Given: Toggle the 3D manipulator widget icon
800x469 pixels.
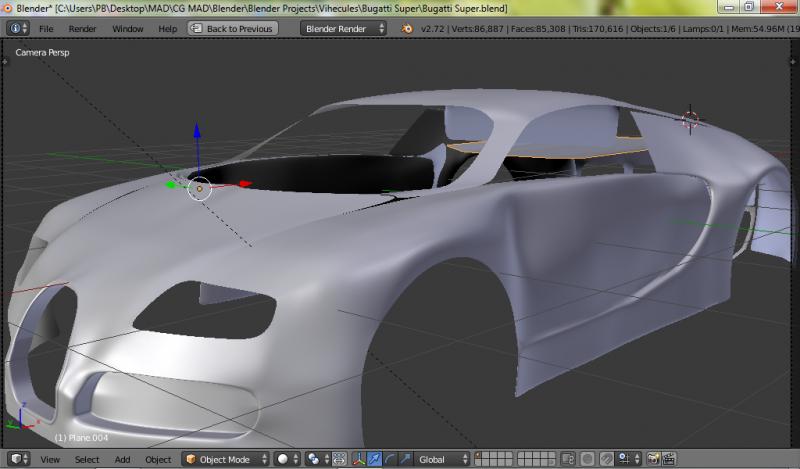Looking at the screenshot, I should (x=358, y=459).
